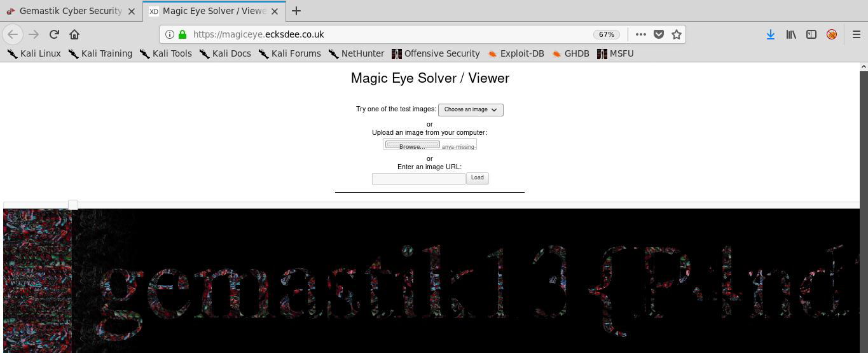Open the Exploit-DB bookmark
This screenshot has height=353, width=868.
pos(515,53)
